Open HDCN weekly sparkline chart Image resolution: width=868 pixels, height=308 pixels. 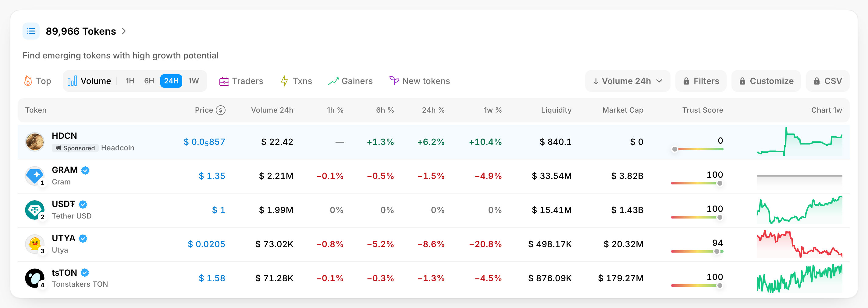pos(800,142)
